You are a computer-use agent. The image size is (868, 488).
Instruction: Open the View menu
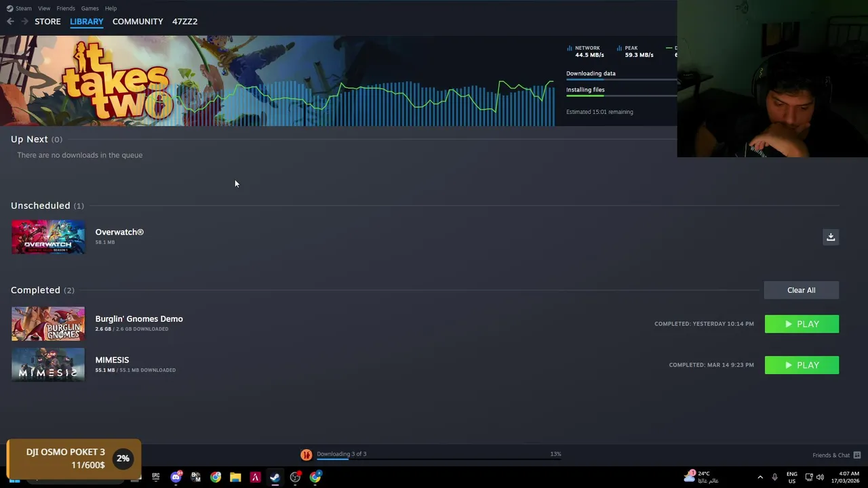(44, 8)
